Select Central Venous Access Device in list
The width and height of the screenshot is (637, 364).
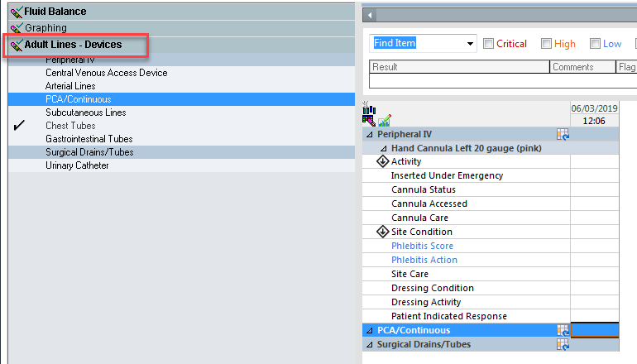pos(107,73)
